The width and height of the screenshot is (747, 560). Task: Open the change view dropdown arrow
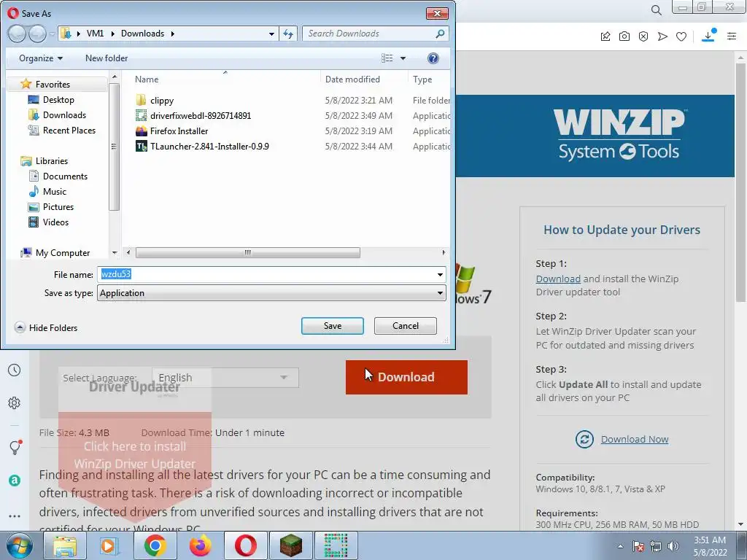coord(403,58)
